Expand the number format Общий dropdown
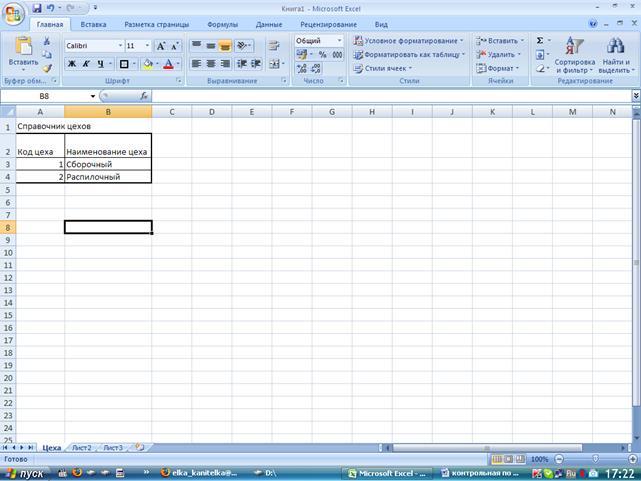Viewport: 641px width, 481px height. pos(339,41)
